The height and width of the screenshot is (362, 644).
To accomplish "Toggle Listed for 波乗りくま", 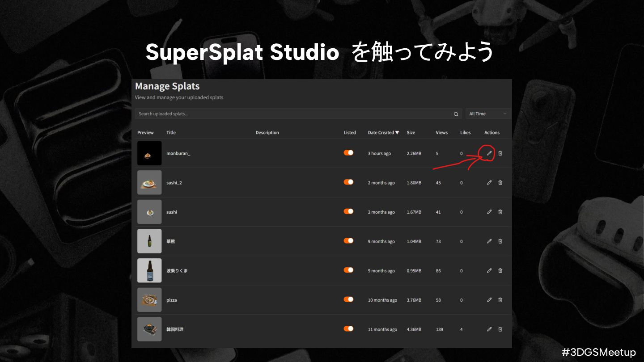I will [348, 270].
